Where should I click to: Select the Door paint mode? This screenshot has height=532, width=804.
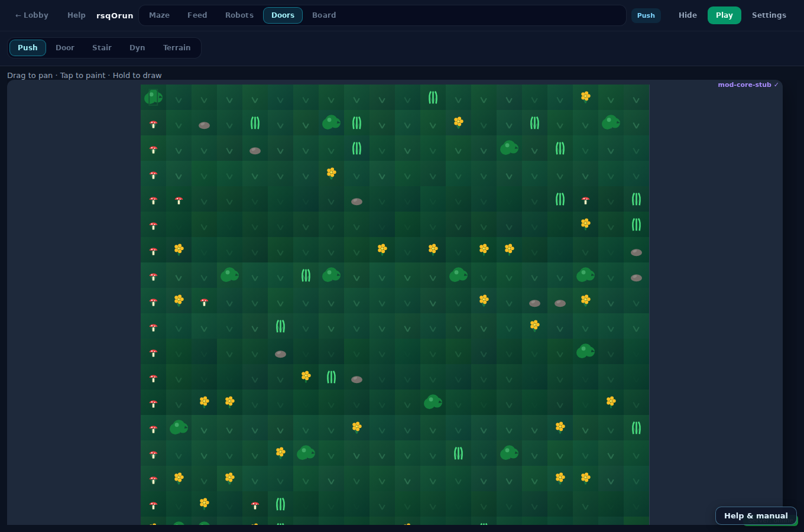coord(65,48)
